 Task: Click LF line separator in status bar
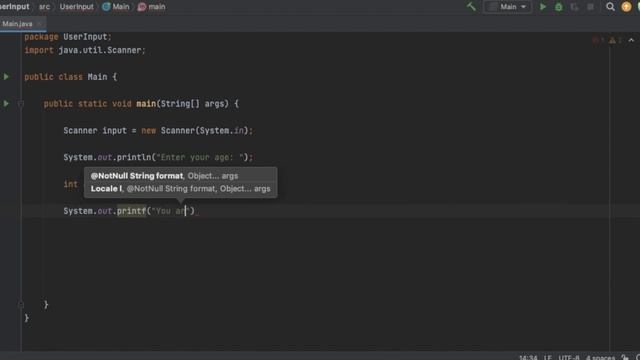(548, 357)
